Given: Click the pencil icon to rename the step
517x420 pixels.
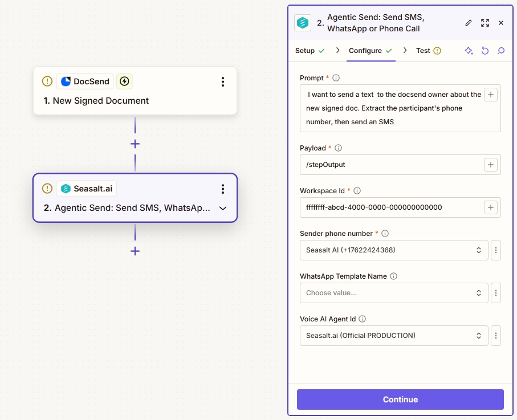Looking at the screenshot, I should [x=468, y=23].
